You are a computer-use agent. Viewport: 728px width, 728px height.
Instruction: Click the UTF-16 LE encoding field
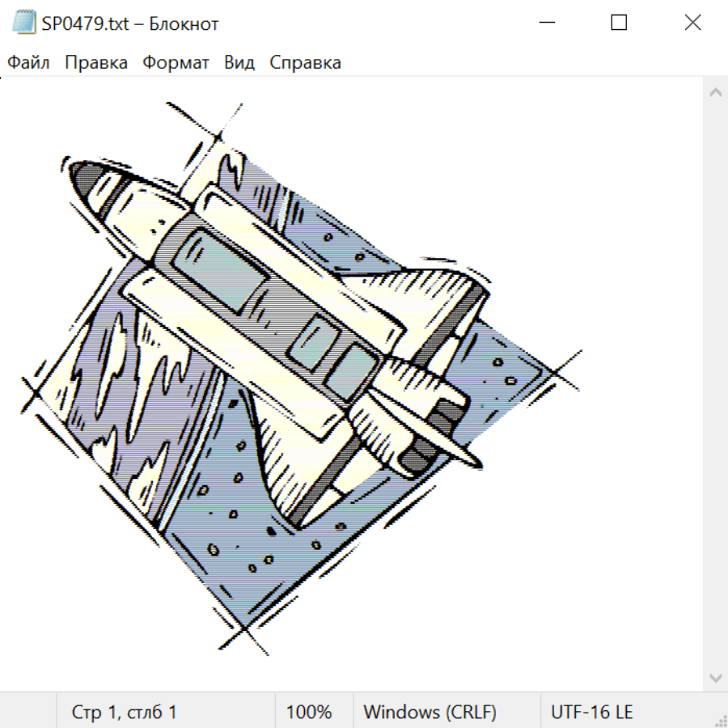tap(591, 713)
